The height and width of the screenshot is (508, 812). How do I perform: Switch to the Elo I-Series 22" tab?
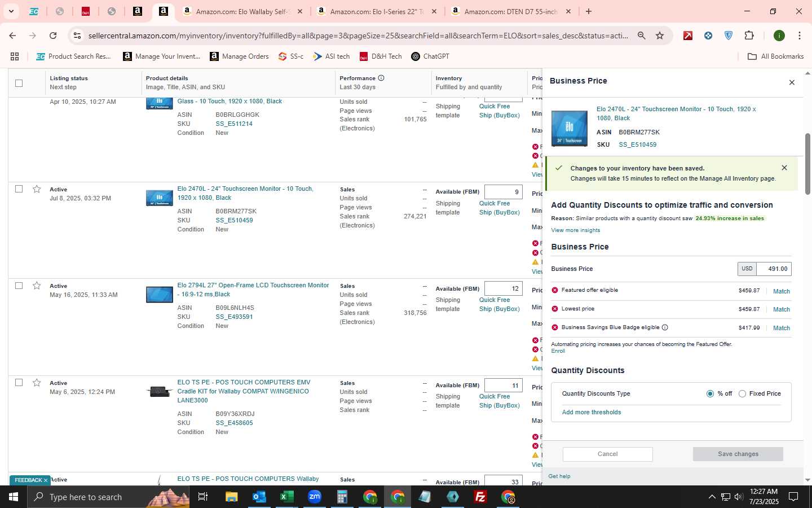point(377,11)
